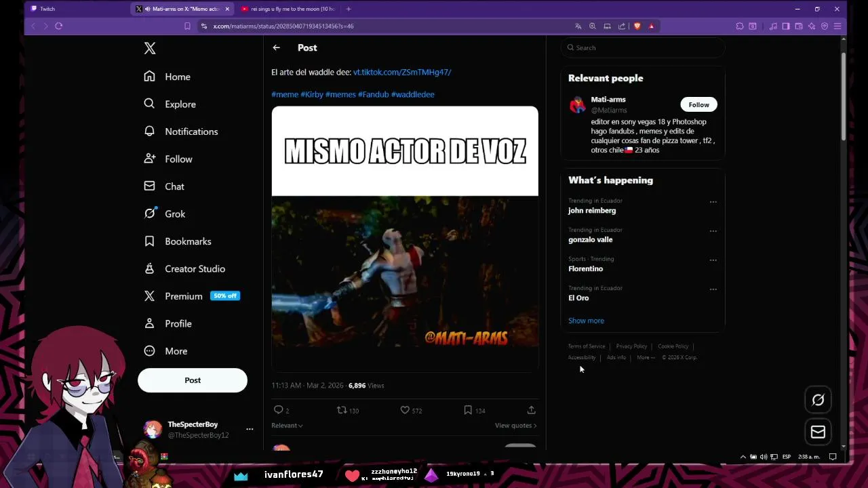Open TheSpecterBoy account options menu
The width and height of the screenshot is (868, 488).
coord(250,429)
